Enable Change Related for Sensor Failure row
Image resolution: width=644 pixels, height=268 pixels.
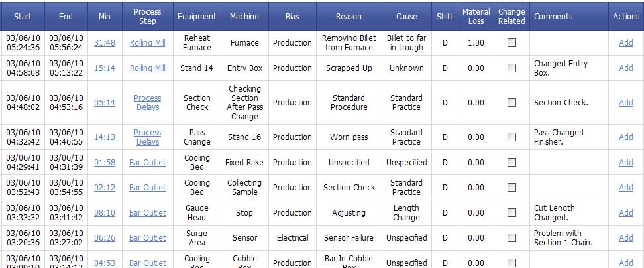tap(511, 237)
